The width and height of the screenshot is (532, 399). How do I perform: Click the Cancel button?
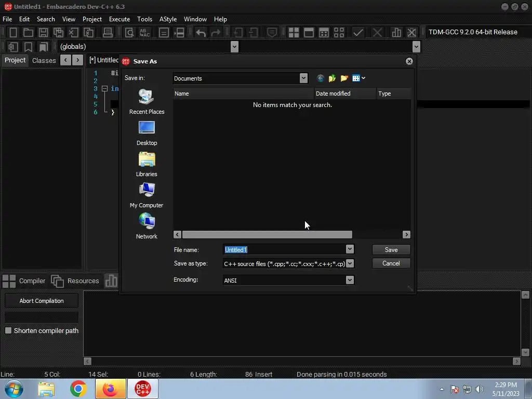[391, 263]
